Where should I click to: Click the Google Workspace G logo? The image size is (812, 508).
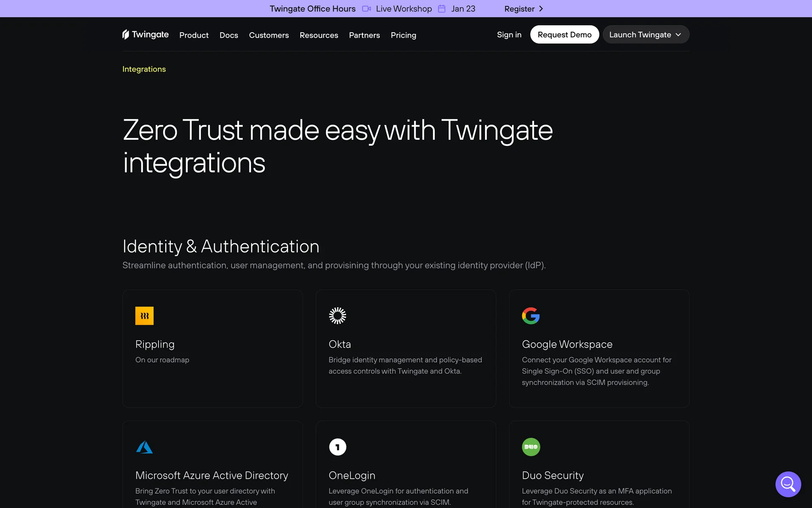[531, 316]
